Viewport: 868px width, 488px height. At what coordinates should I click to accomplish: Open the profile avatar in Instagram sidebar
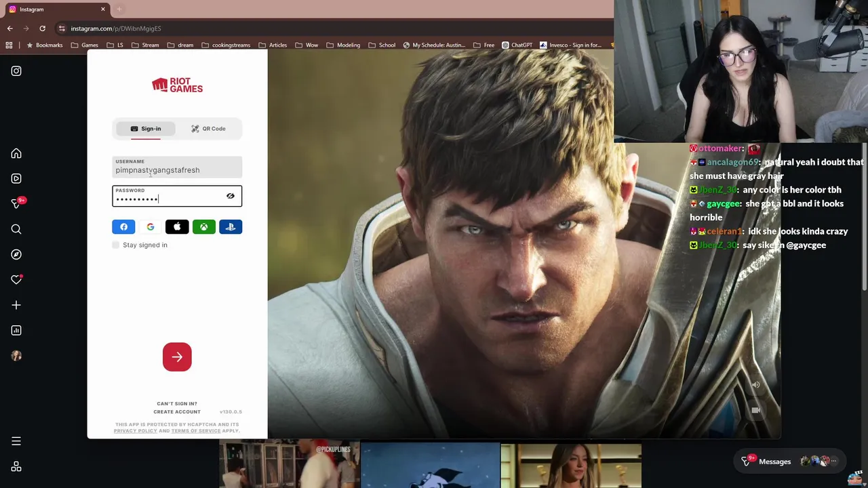(x=16, y=356)
